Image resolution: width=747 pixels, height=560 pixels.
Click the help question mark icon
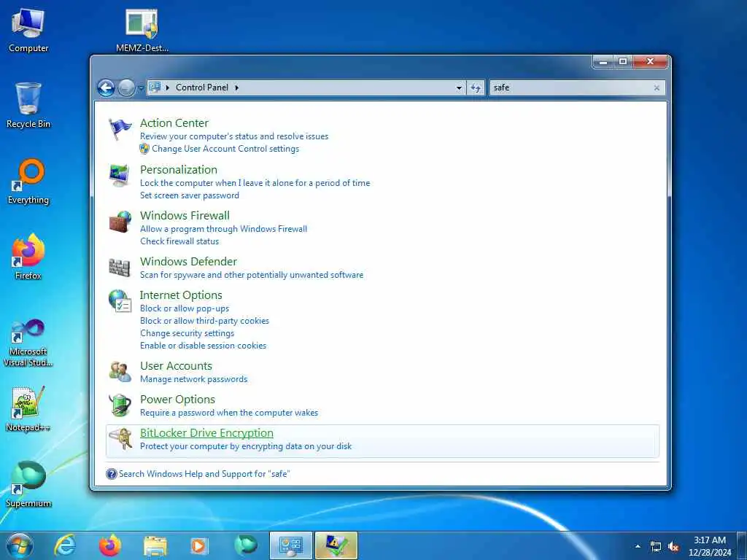[x=112, y=474]
